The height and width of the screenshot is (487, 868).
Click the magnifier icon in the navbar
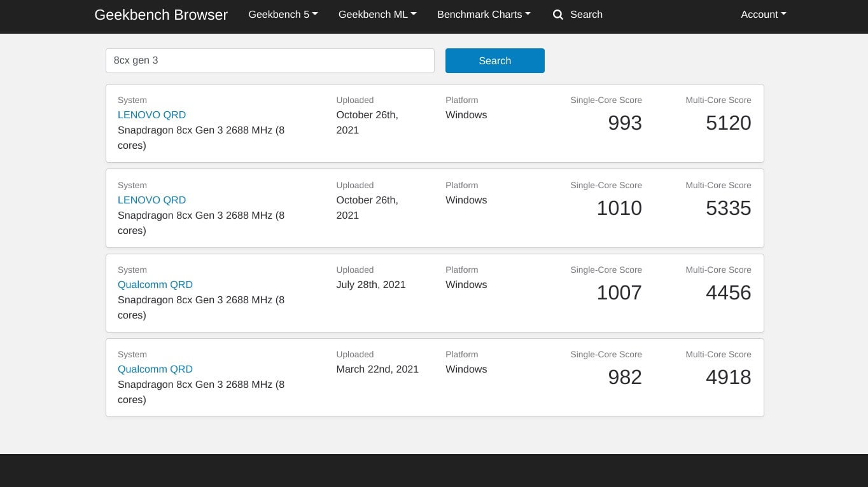click(x=558, y=15)
